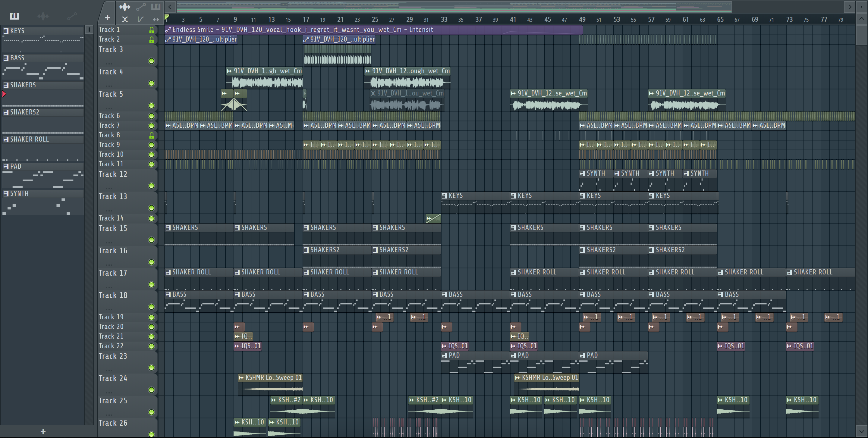The width and height of the screenshot is (868, 438).
Task: Mute Track 5 with its green LED
Action: [152, 106]
